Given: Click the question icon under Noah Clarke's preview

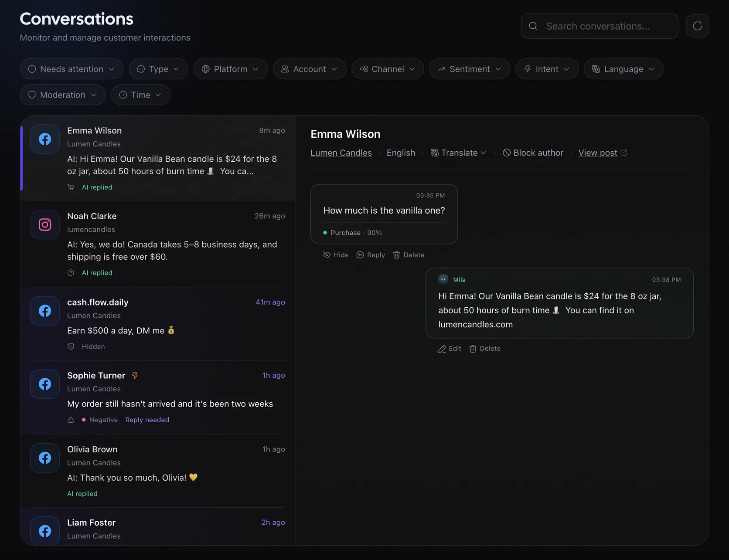Looking at the screenshot, I should 71,272.
